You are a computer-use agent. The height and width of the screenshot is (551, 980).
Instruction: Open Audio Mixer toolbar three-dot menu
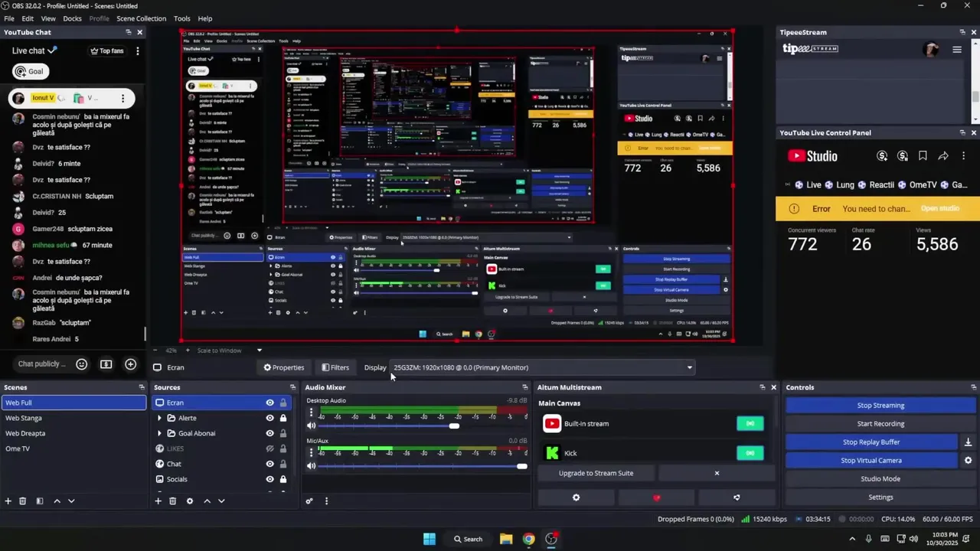tap(326, 501)
